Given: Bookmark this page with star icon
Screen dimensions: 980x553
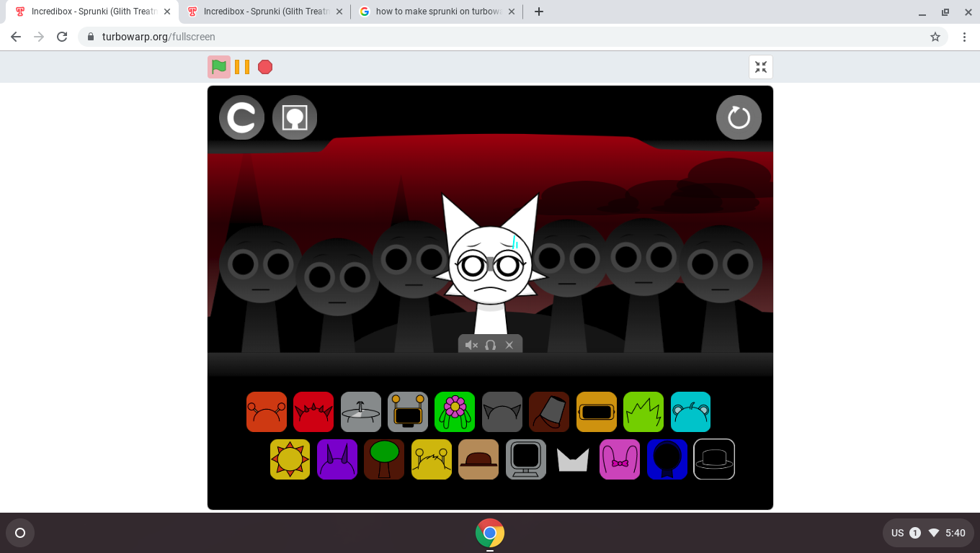Looking at the screenshot, I should point(935,37).
